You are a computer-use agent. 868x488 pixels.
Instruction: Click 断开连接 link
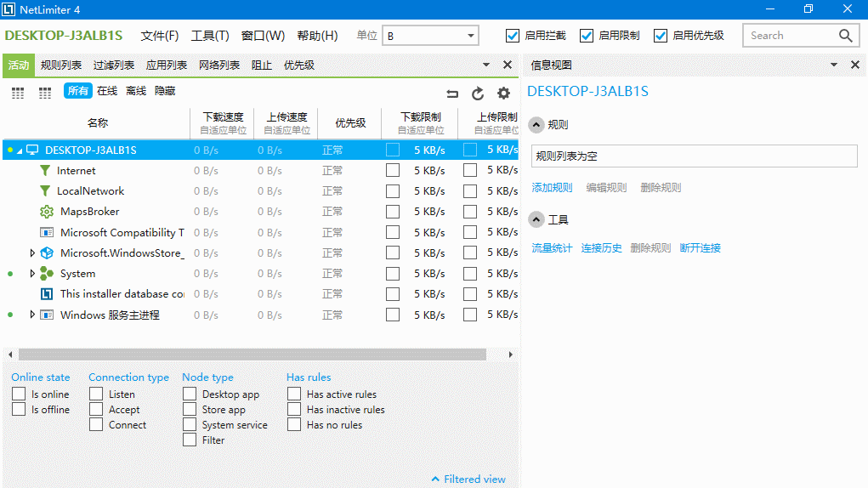coord(701,248)
